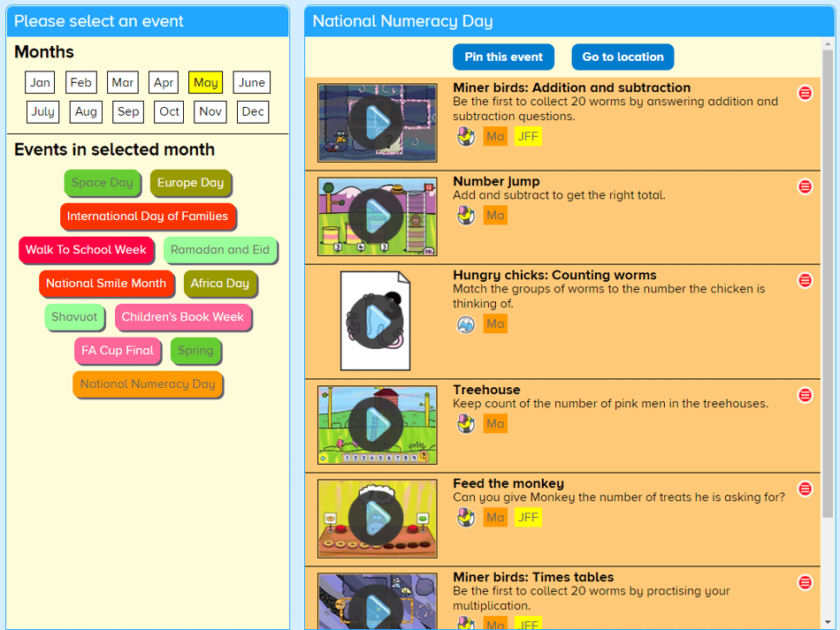The image size is (840, 630).
Task: Open the National Smile Month event
Action: 107,284
